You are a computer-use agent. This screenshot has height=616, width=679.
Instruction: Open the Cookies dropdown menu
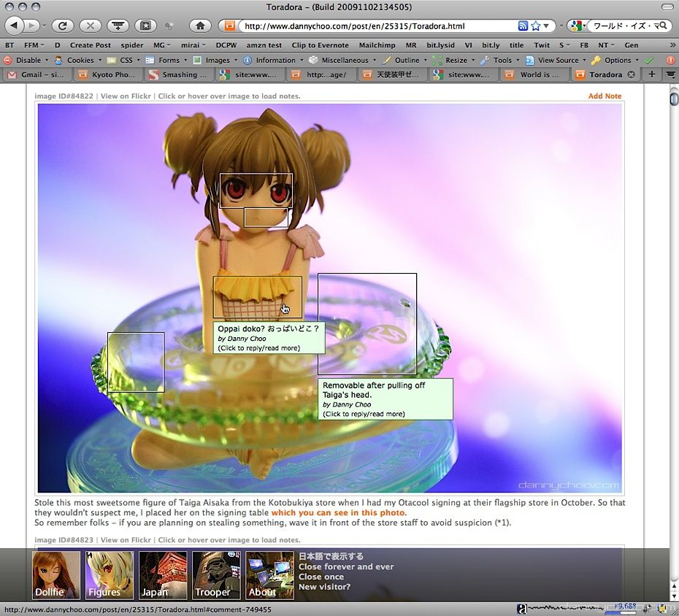point(78,60)
